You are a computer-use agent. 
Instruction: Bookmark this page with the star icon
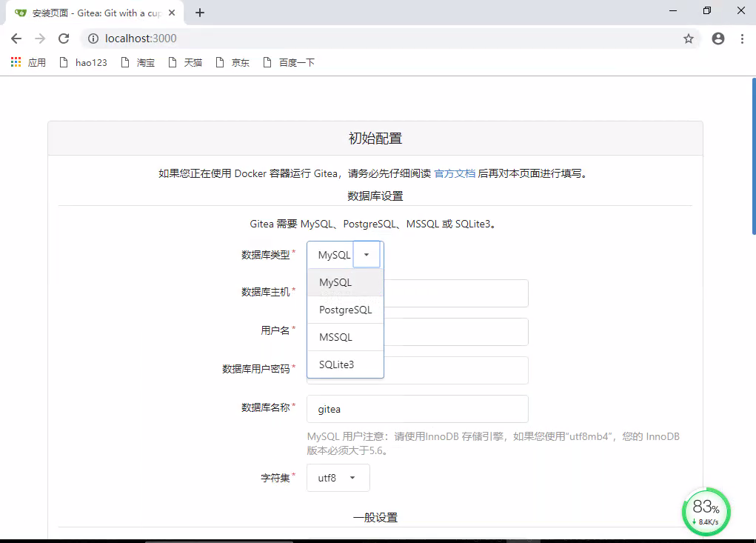coord(689,39)
